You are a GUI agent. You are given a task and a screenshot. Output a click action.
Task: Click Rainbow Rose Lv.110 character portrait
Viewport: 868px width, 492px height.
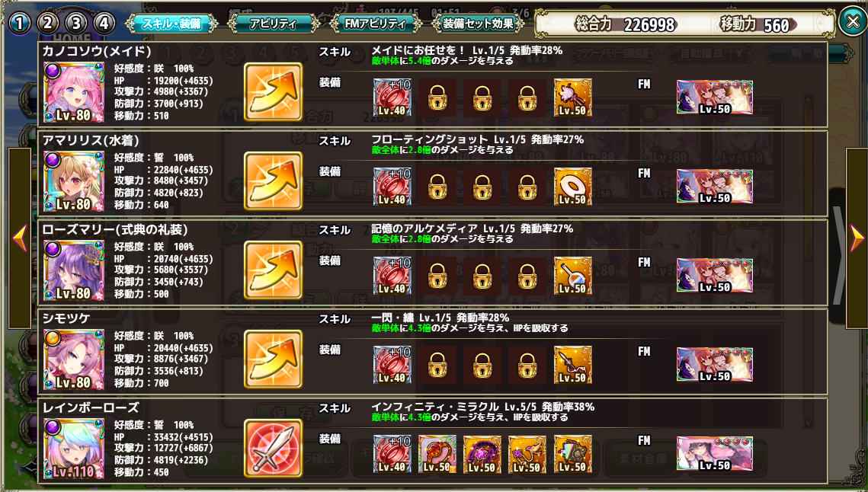click(74, 449)
